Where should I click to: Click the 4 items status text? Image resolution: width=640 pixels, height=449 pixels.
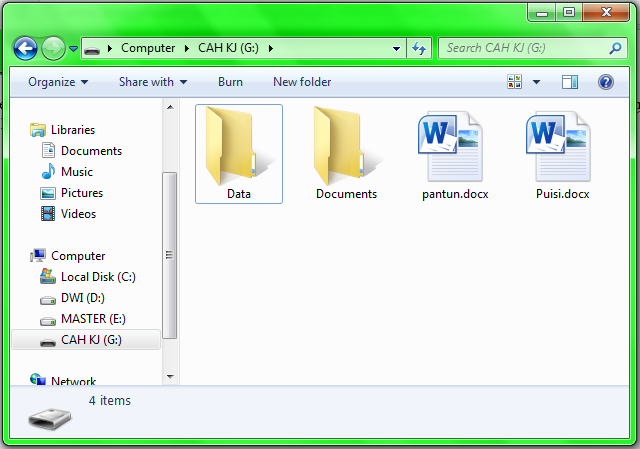[x=110, y=400]
